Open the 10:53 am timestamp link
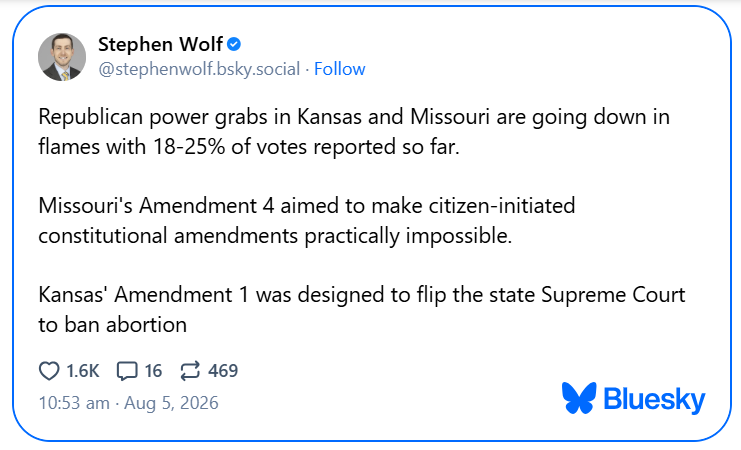 [x=74, y=403]
